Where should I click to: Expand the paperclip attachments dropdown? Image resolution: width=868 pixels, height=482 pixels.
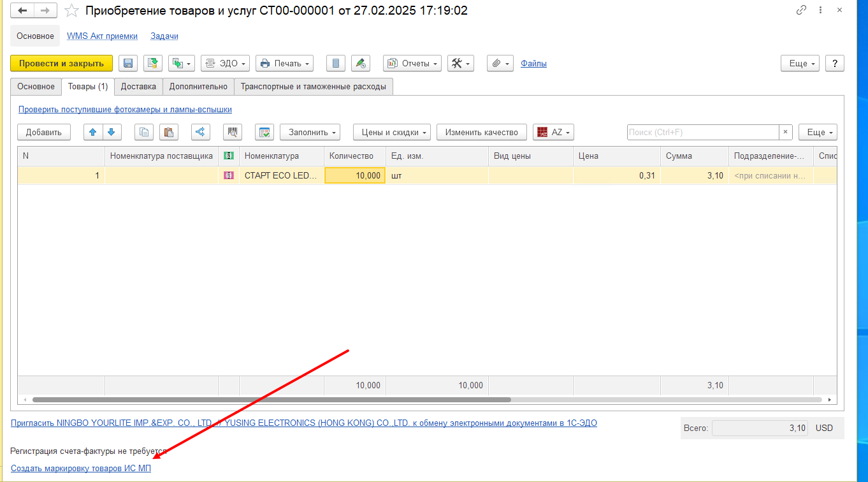point(500,63)
